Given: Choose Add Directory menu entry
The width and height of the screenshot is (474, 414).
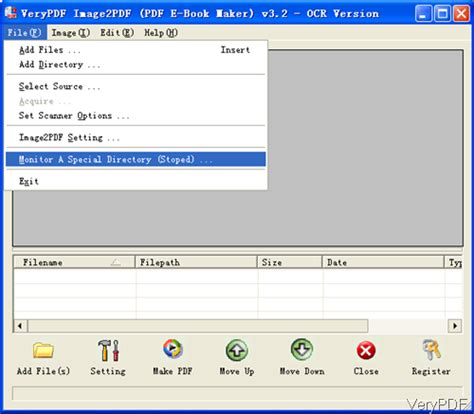Looking at the screenshot, I should tap(136, 65).
